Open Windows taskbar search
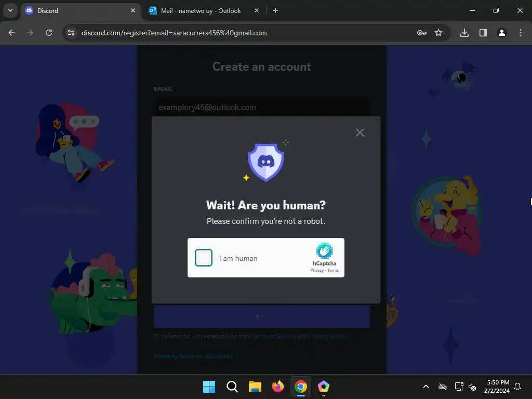Screen dimensions: 532x399 pyautogui.click(x=232, y=387)
